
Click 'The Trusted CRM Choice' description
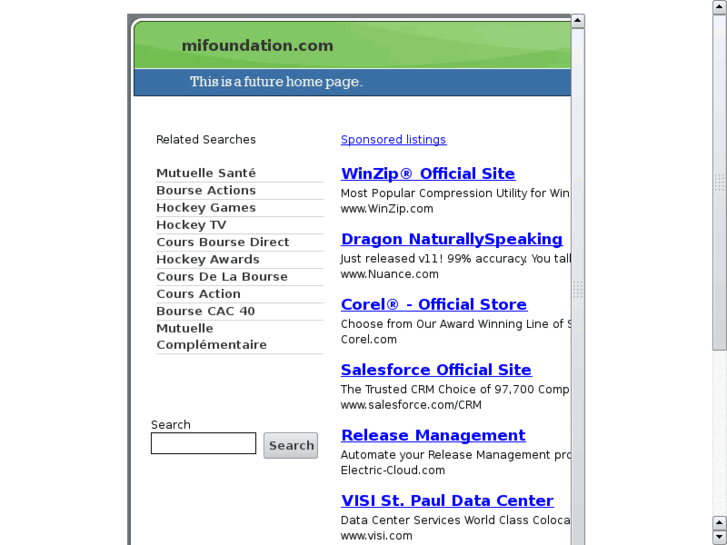pos(455,389)
